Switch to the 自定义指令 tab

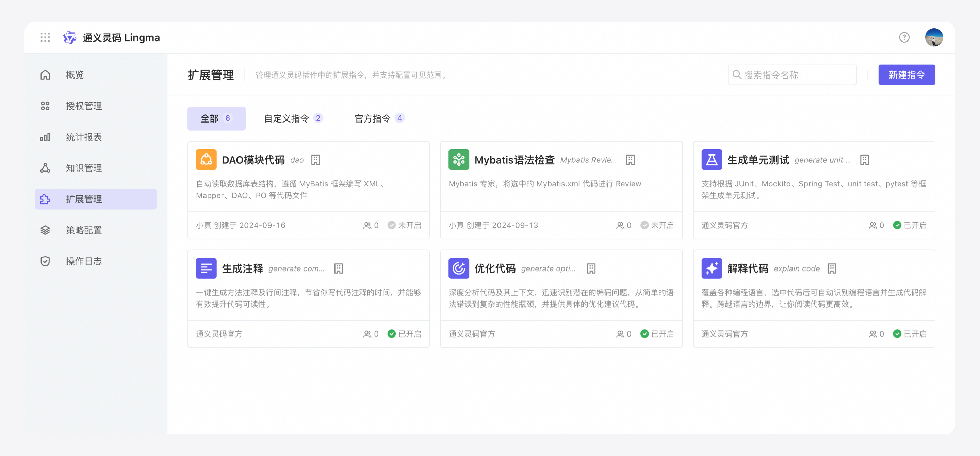(x=294, y=118)
